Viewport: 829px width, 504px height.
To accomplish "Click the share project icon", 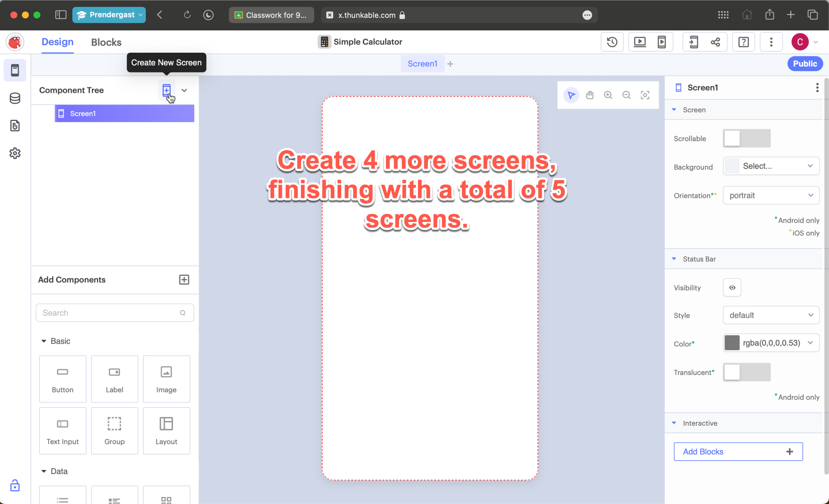I will [x=715, y=42].
